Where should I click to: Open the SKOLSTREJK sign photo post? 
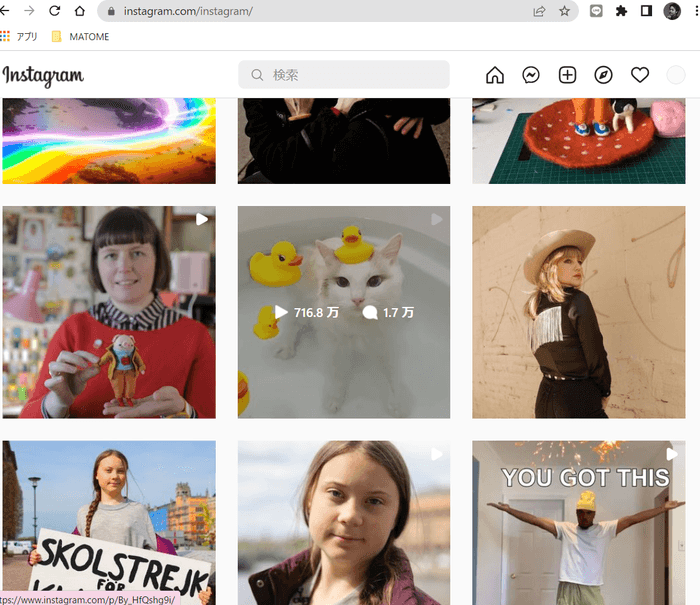click(x=108, y=518)
